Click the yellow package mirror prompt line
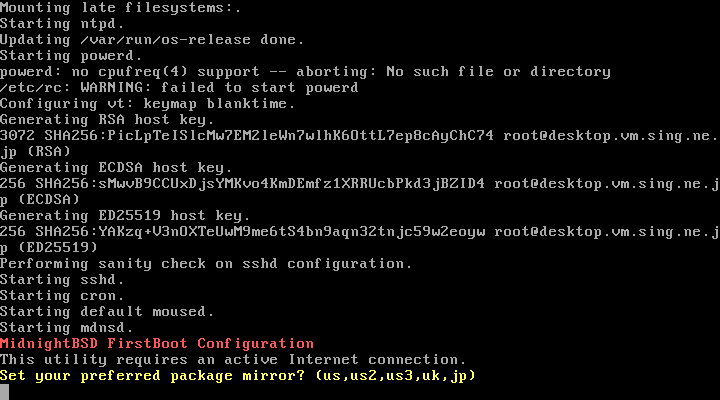720x400 pixels. [x=237, y=375]
